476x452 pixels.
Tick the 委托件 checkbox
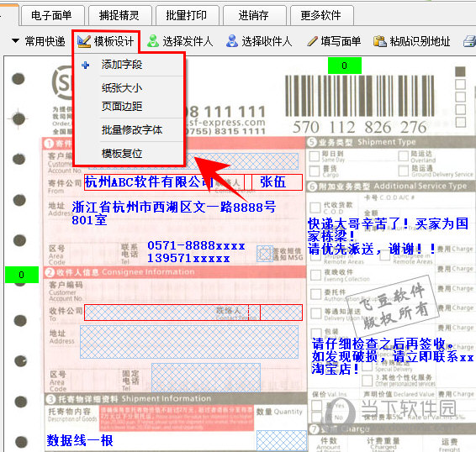click(315, 294)
